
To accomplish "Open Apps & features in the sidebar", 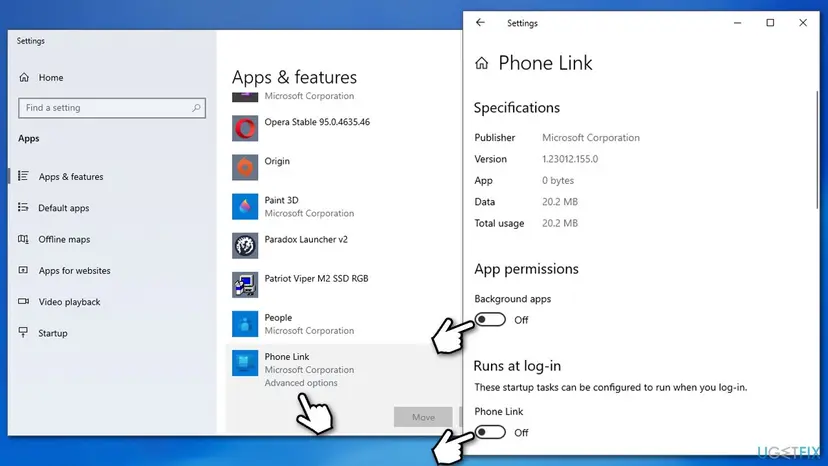I will pyautogui.click(x=71, y=176).
